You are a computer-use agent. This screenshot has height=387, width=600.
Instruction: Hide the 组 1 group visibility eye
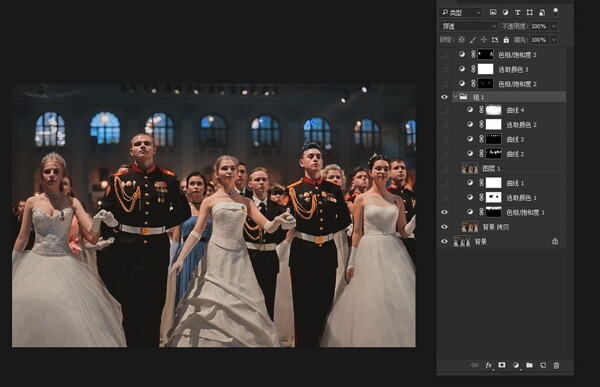tap(444, 97)
